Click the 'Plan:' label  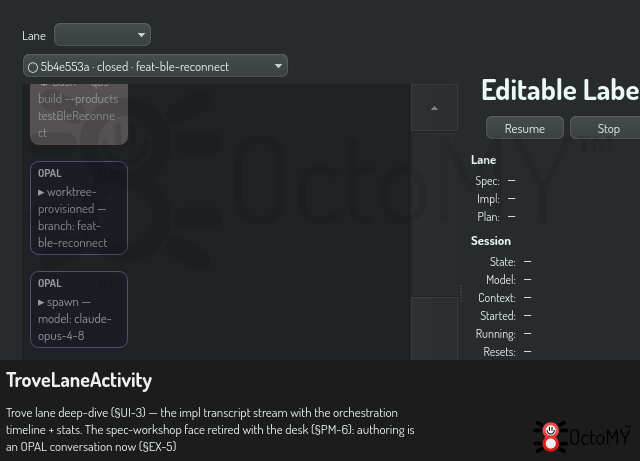point(488,217)
